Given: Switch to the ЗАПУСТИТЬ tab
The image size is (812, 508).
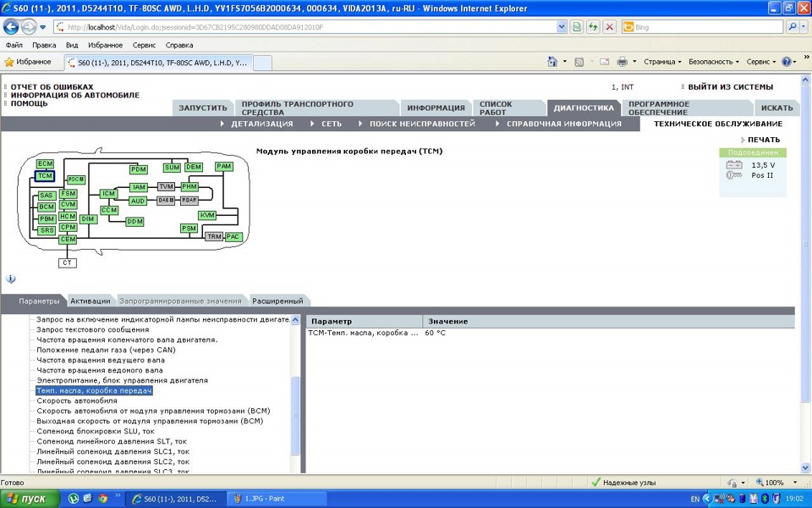Looking at the screenshot, I should (x=203, y=108).
